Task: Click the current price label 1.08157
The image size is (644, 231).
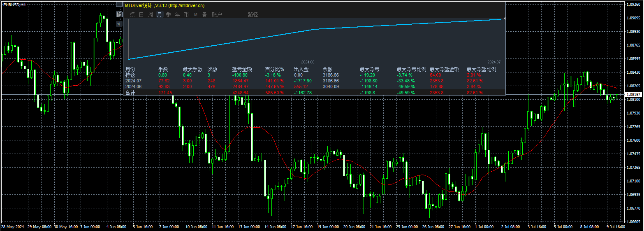Action: (x=633, y=95)
